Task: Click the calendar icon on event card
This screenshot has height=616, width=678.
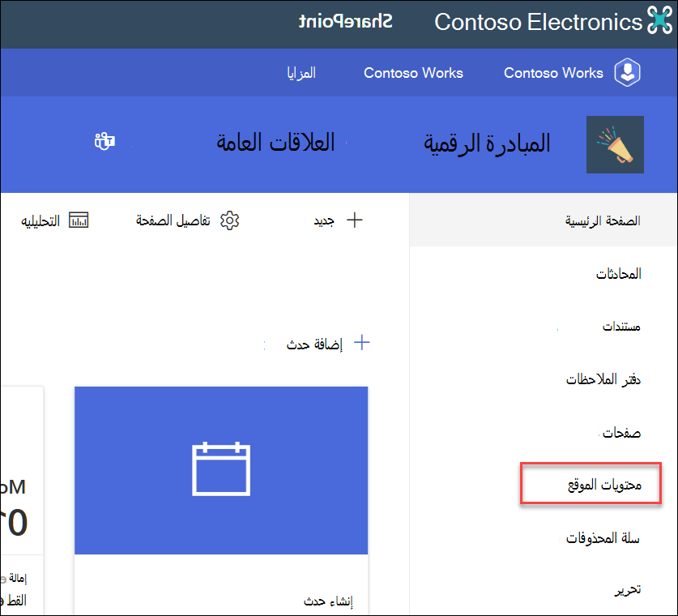Action: pos(221,469)
